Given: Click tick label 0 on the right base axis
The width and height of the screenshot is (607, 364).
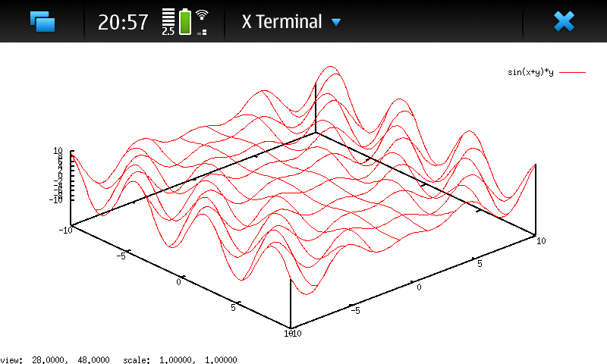Looking at the screenshot, I should (x=418, y=287).
